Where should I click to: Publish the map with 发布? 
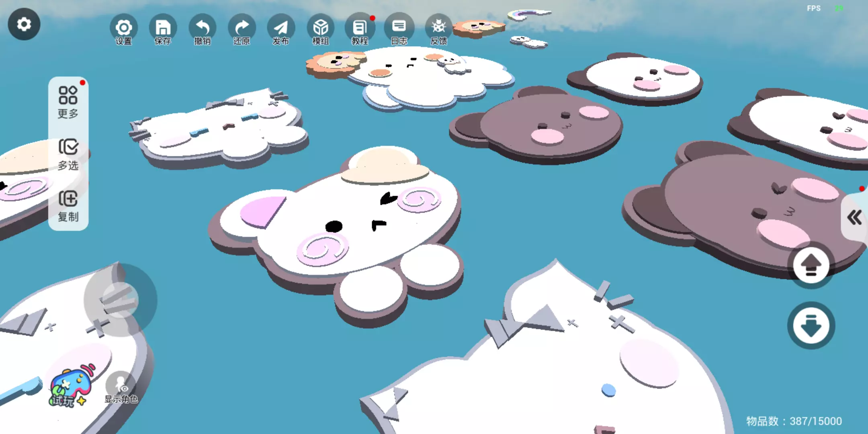click(281, 29)
